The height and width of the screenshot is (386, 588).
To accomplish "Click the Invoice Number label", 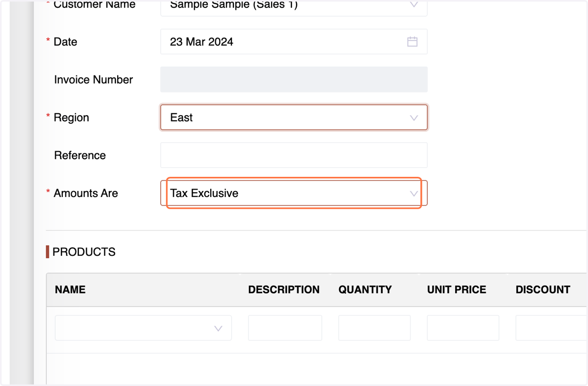I will [94, 79].
